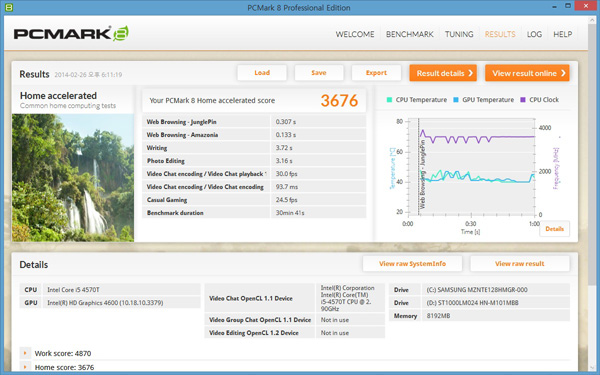The width and height of the screenshot is (600, 375).
Task: Select the Casual Gaming result row
Action: coord(254,200)
